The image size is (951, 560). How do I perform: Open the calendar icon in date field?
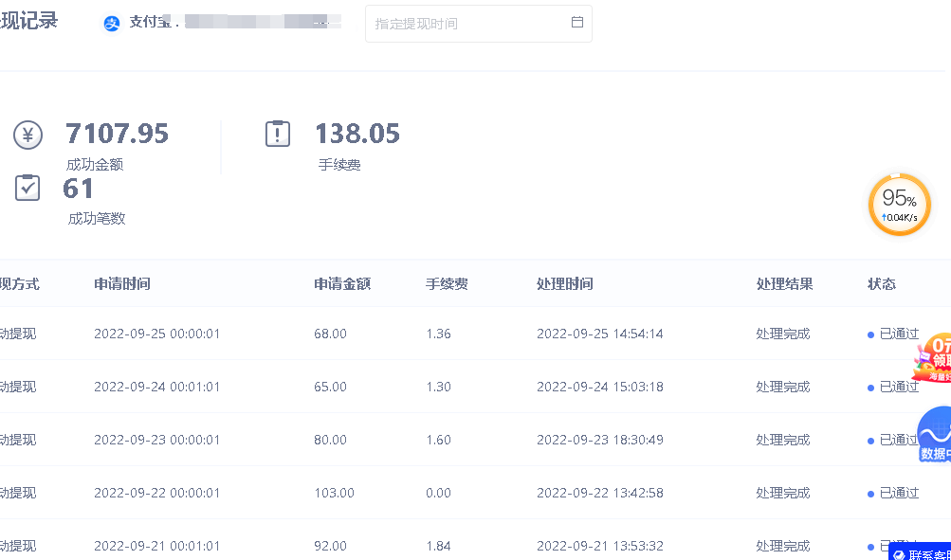[577, 23]
